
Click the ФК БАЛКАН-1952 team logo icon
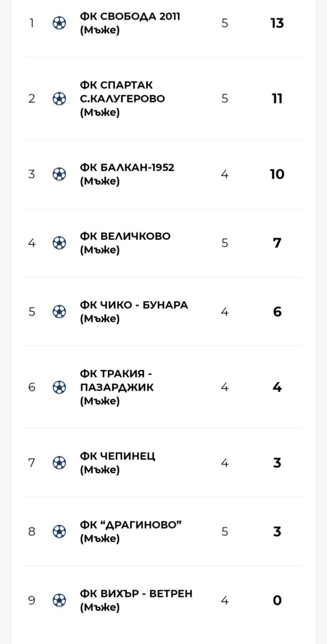tap(59, 174)
